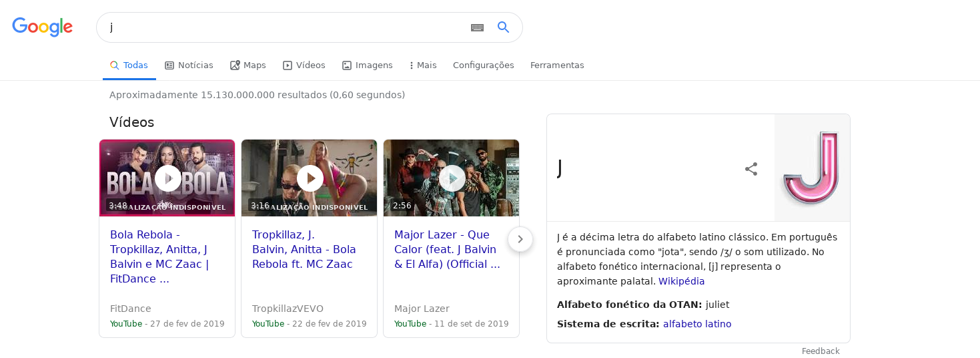This screenshot has height=358, width=980.
Task: Click the "3:48" video duration label
Action: point(118,206)
